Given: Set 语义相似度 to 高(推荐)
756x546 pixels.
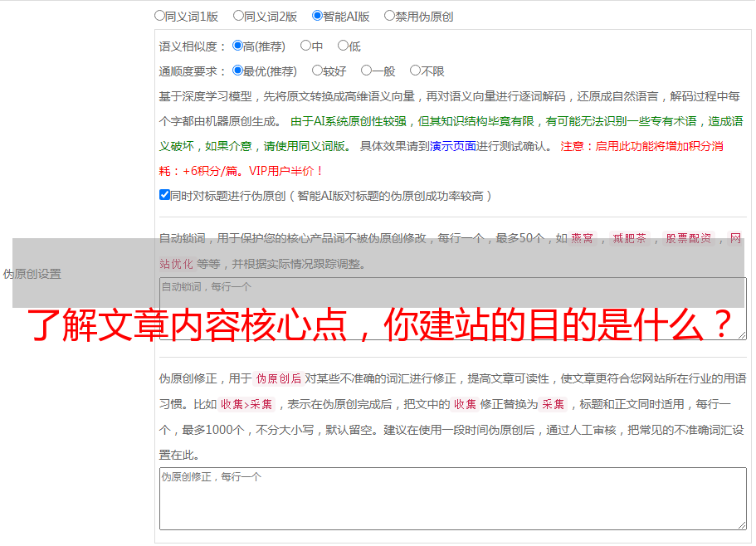Looking at the screenshot, I should (237, 46).
